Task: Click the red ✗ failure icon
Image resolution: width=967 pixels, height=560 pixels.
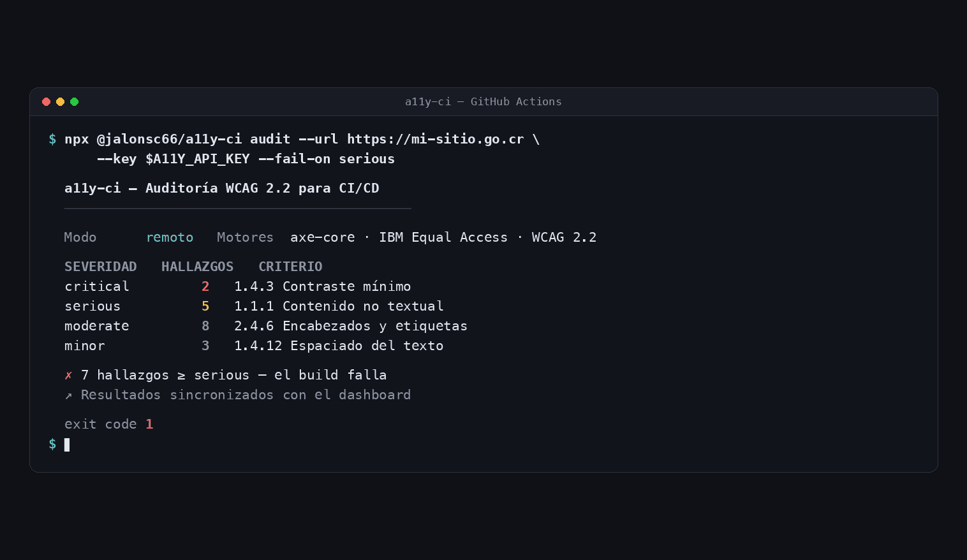Action: tap(68, 376)
